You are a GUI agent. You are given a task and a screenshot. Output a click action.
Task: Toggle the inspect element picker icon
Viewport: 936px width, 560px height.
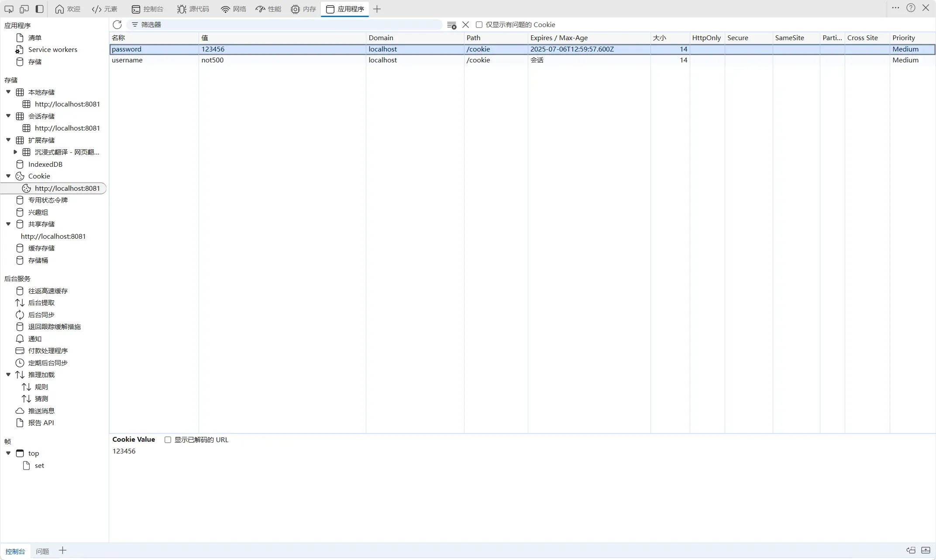tap(9, 9)
